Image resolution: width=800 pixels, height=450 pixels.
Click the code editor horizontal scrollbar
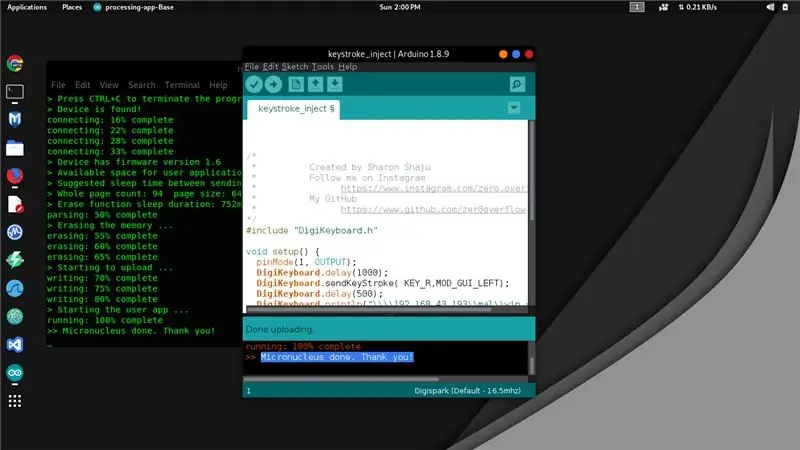(369, 309)
